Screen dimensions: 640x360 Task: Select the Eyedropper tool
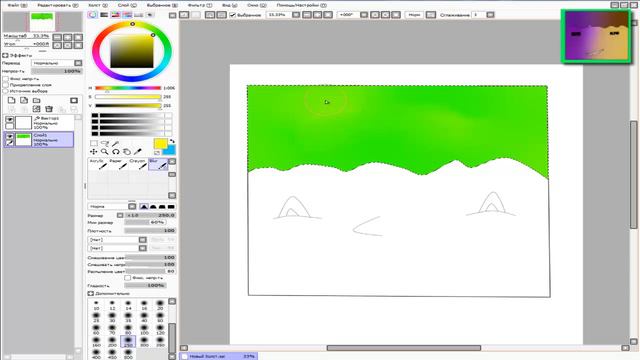138,152
